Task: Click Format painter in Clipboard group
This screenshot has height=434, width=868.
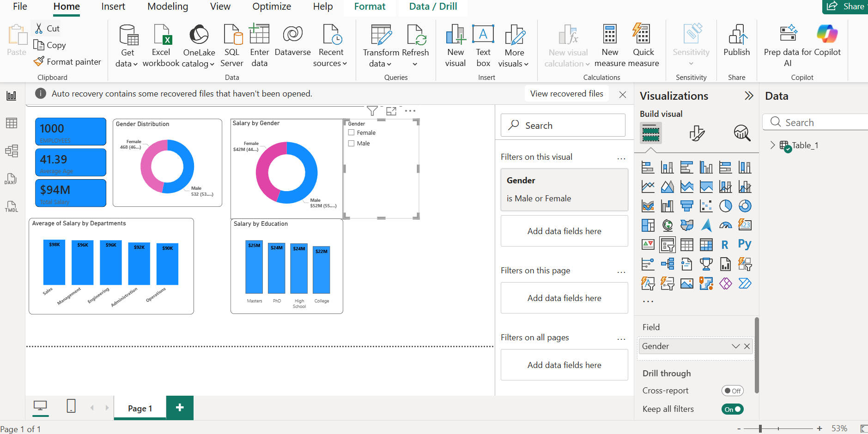Action: coord(67,61)
